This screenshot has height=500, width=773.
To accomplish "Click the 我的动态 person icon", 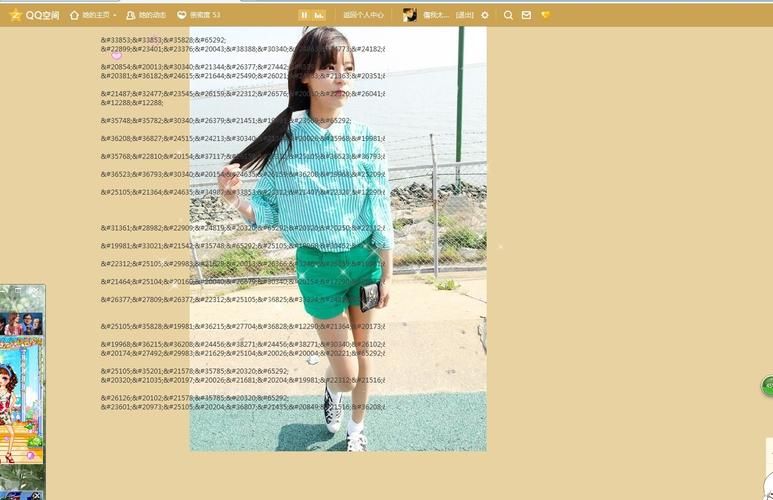I will [x=131, y=15].
